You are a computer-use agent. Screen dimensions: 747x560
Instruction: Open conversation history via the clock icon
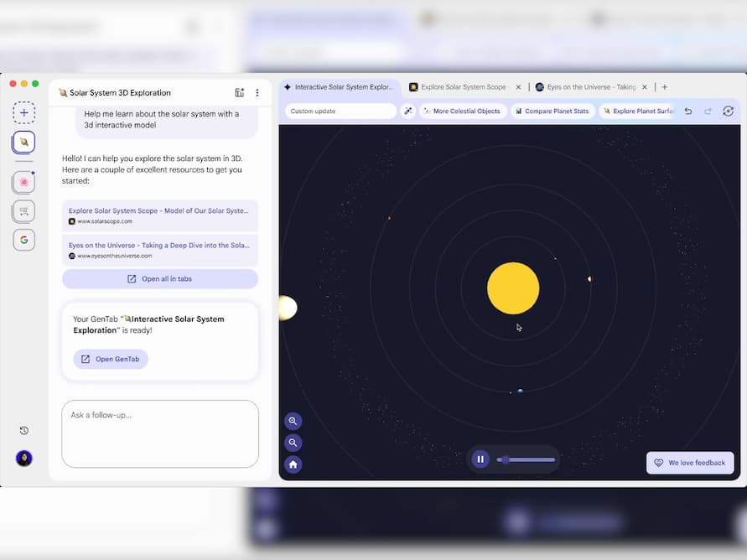pos(23,430)
